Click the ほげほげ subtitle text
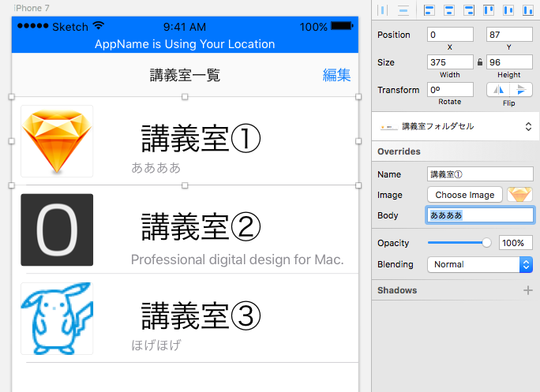The image size is (540, 392). [x=156, y=345]
